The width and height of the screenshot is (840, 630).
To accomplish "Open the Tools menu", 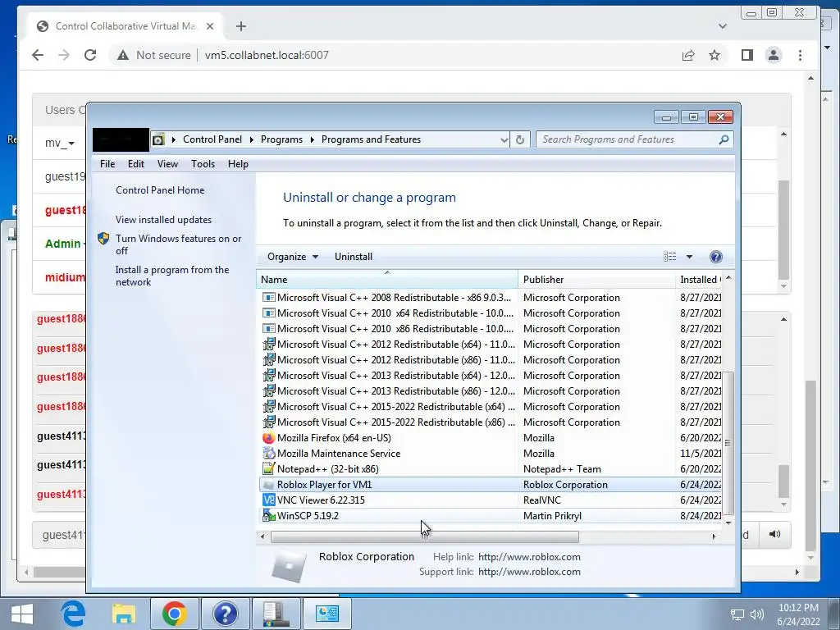I will 203,164.
